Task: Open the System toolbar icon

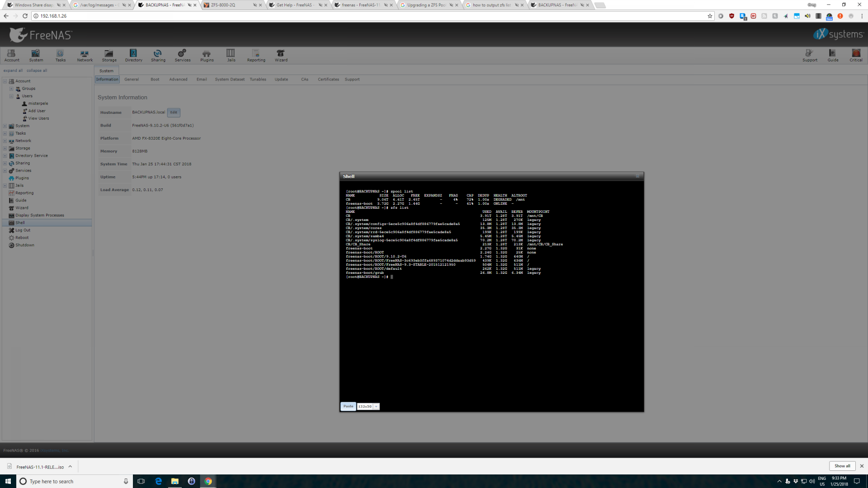Action: tap(36, 56)
